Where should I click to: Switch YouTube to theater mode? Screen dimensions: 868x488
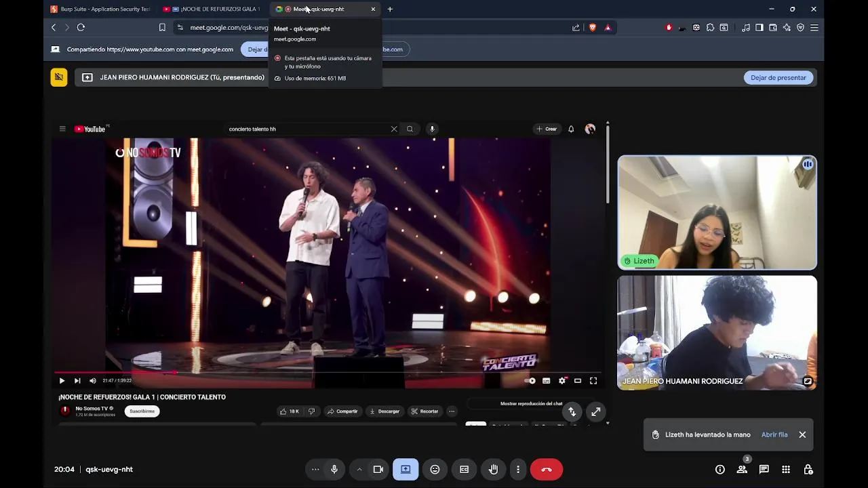click(578, 381)
